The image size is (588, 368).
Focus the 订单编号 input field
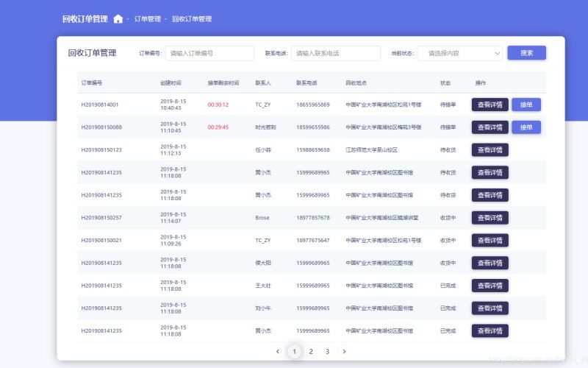tap(209, 53)
